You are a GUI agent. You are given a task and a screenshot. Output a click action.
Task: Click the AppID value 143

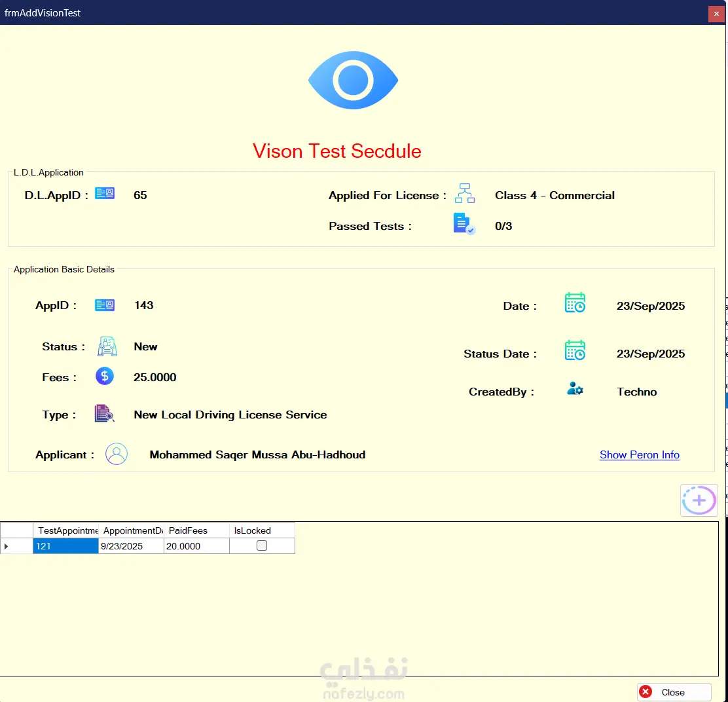(x=143, y=305)
